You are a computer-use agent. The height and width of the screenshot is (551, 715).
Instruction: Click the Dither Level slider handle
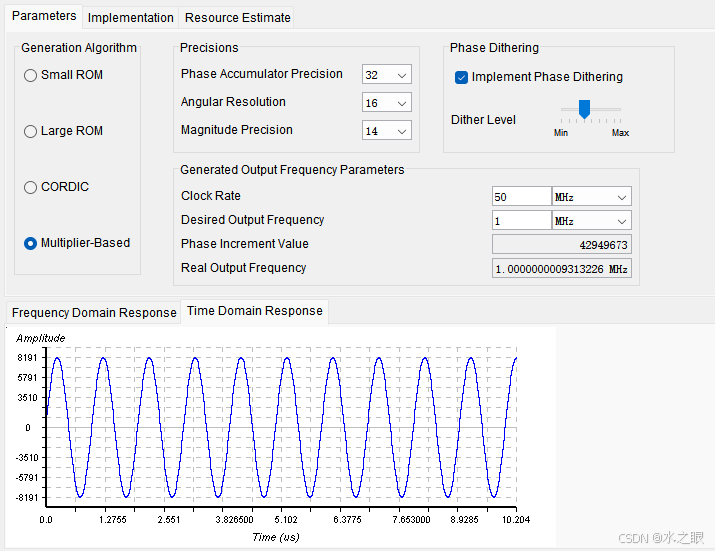coord(584,109)
